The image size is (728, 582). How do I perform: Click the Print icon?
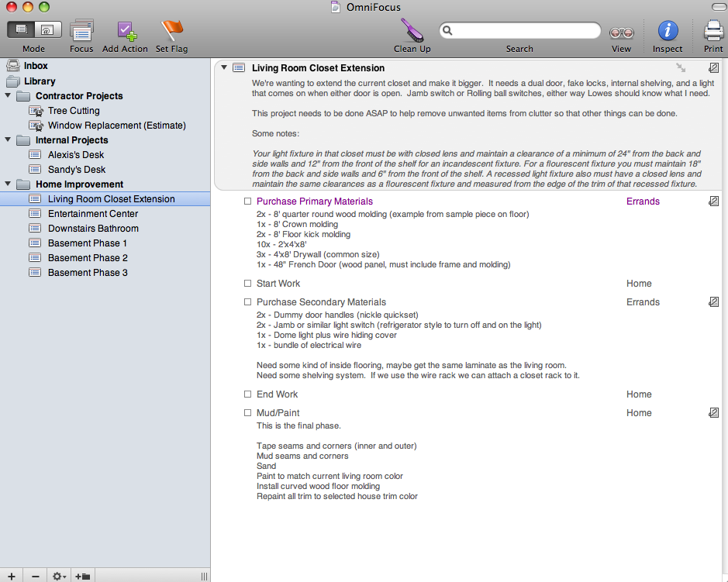713,31
